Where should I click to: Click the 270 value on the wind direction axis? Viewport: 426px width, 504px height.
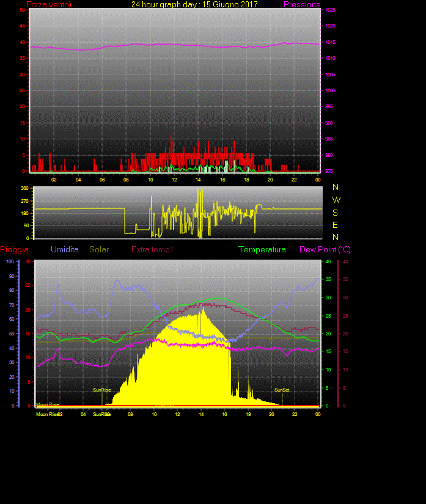click(25, 201)
